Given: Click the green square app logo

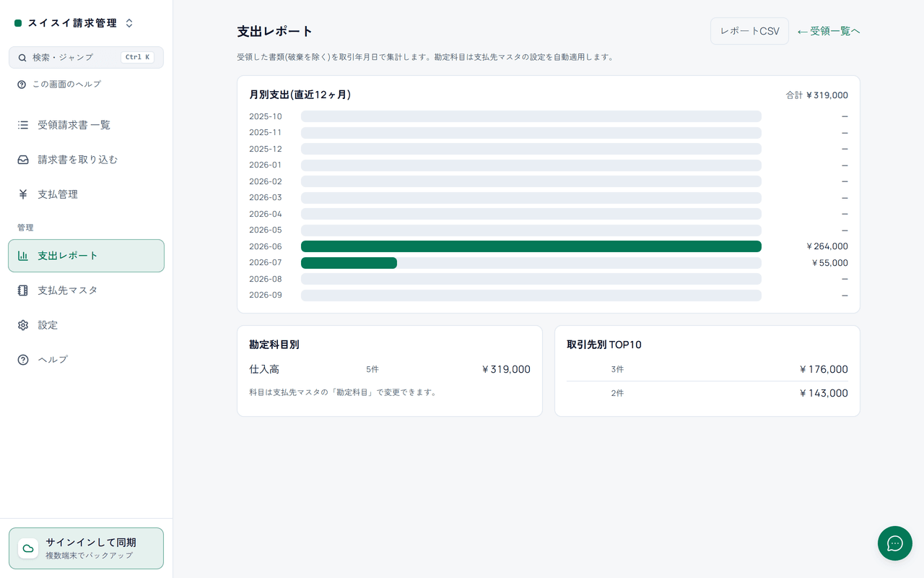Looking at the screenshot, I should 18,23.
